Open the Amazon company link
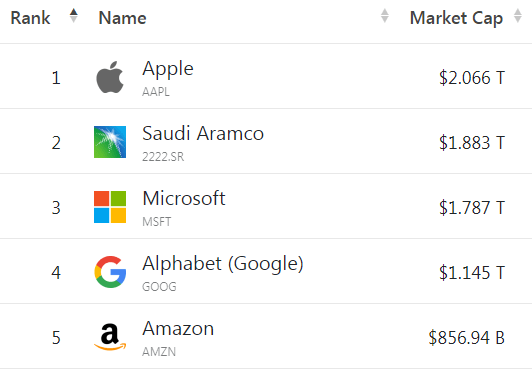 tap(178, 328)
